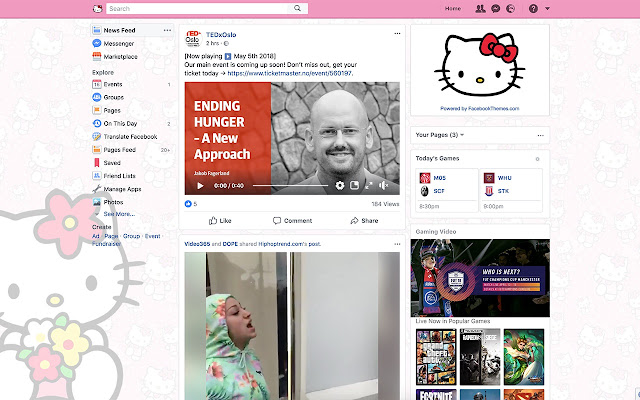Go to Home in top bar
The height and width of the screenshot is (400, 640).
click(x=453, y=9)
